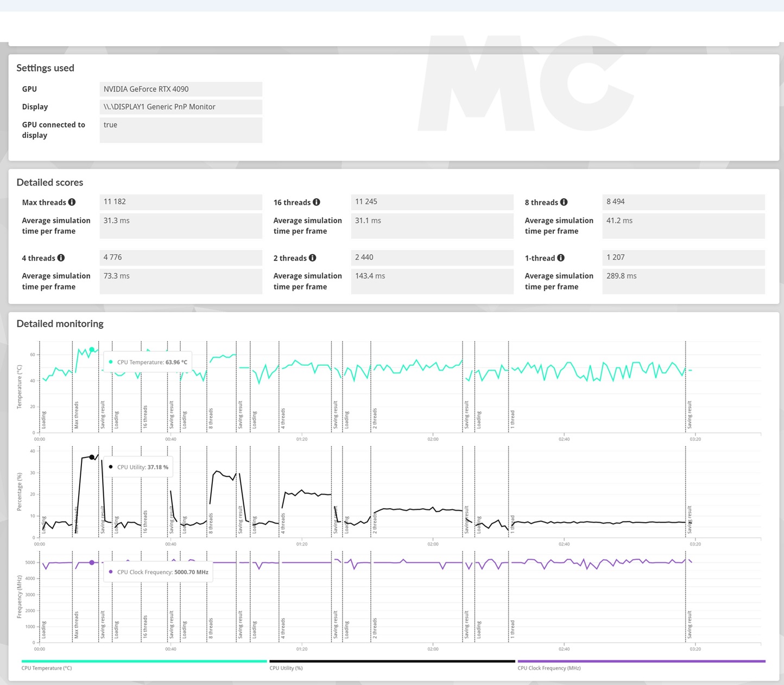Click the NVIDIA GeForce RTX 4090 GPU field
Screen dimensions: 784x685
(181, 89)
